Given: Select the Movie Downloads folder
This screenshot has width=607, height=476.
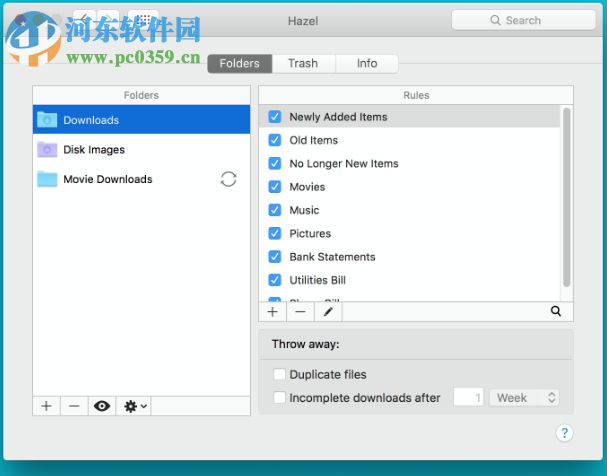Looking at the screenshot, I should tap(141, 179).
